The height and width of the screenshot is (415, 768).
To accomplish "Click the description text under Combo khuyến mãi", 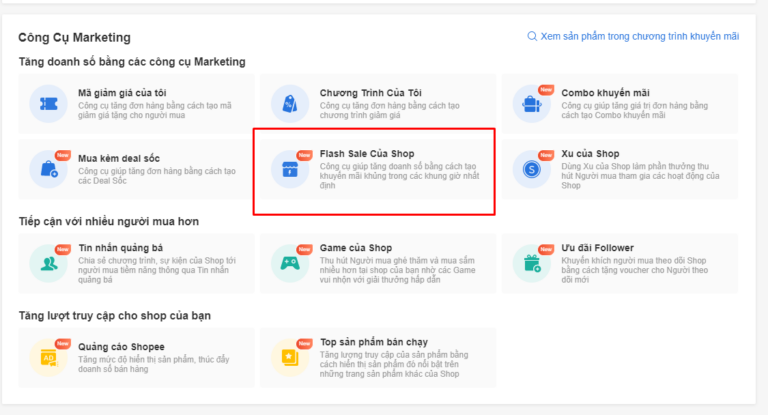I will click(634, 110).
